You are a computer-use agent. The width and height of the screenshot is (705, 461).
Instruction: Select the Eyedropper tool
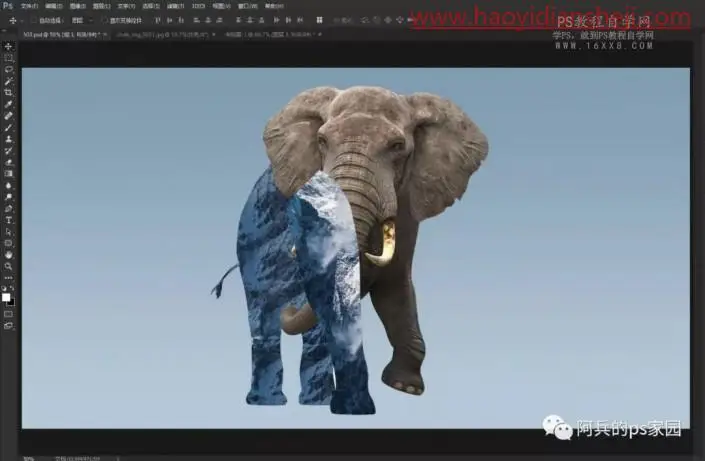(8, 104)
